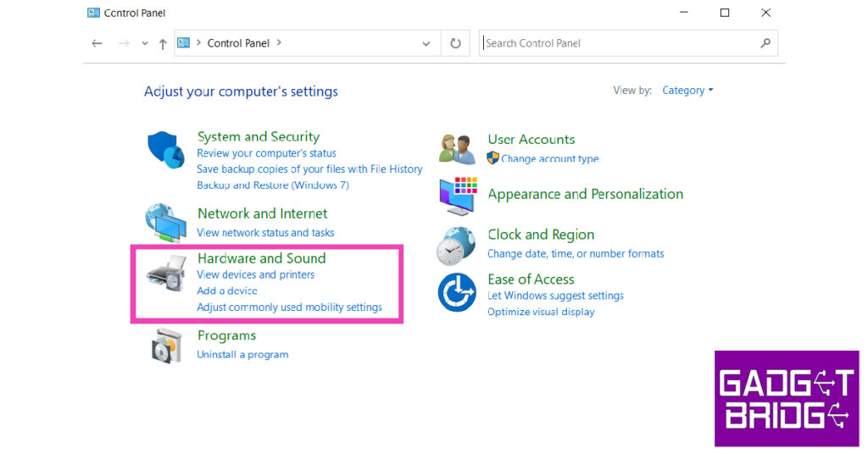Screen dimensions: 868x454
Task: Click the User Accounts people icon
Action: [457, 148]
